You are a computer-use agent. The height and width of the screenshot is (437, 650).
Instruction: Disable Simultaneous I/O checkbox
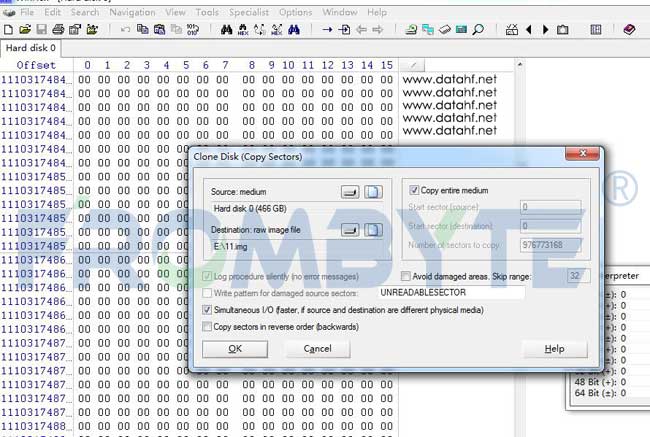206,310
